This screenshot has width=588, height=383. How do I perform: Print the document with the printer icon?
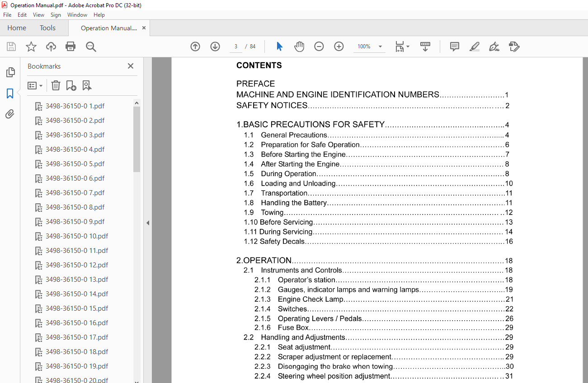71,47
